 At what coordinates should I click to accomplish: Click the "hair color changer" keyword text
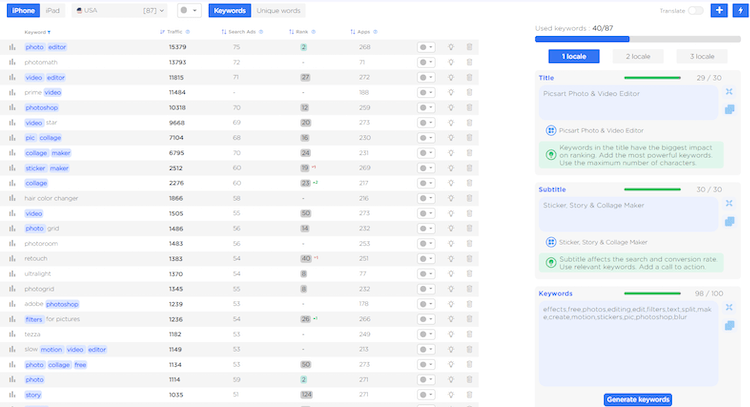pyautogui.click(x=51, y=198)
